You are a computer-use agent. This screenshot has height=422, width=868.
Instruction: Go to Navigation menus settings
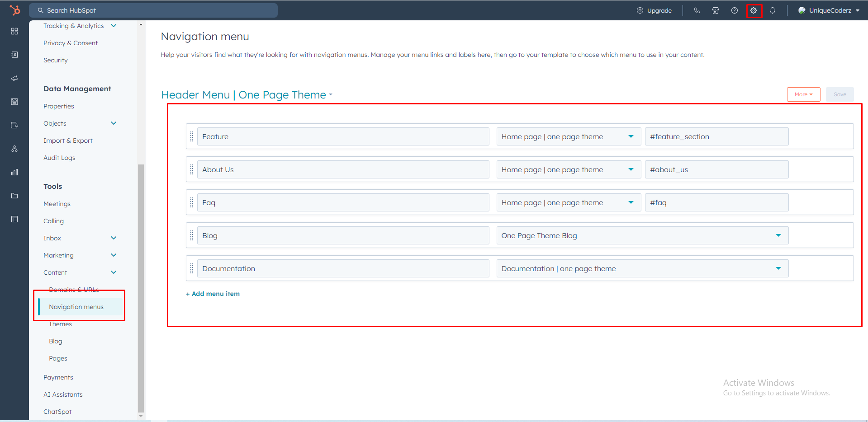click(x=76, y=307)
